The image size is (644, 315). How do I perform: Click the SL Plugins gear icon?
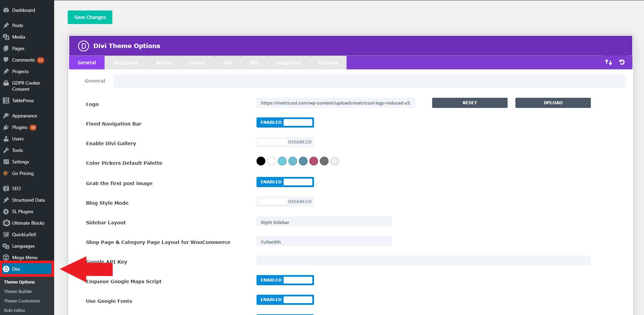click(6, 211)
